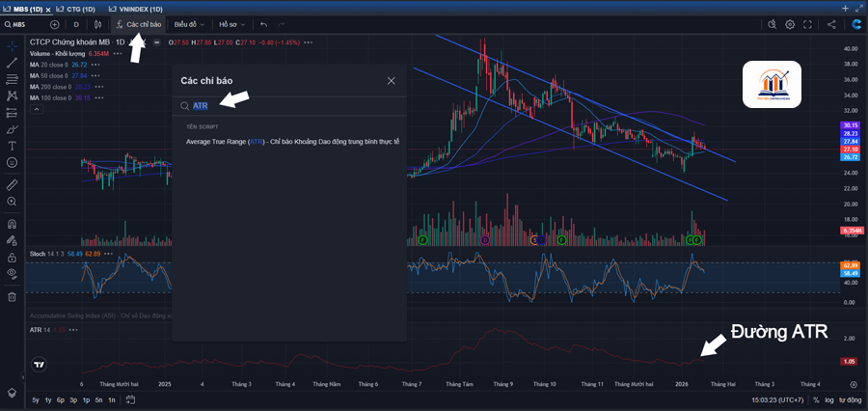The height and width of the screenshot is (411, 868).
Task: Expand the Biểu đồ dropdown
Action: click(x=189, y=24)
